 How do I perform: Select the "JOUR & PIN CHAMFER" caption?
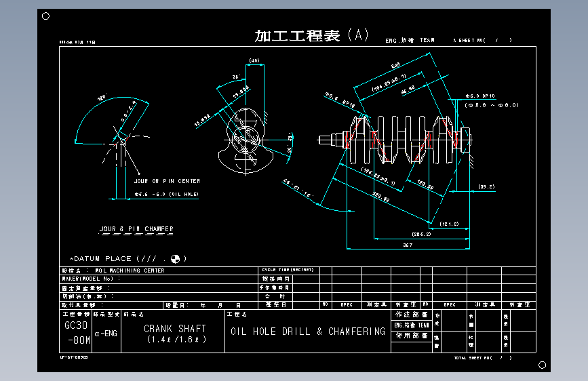(x=136, y=228)
